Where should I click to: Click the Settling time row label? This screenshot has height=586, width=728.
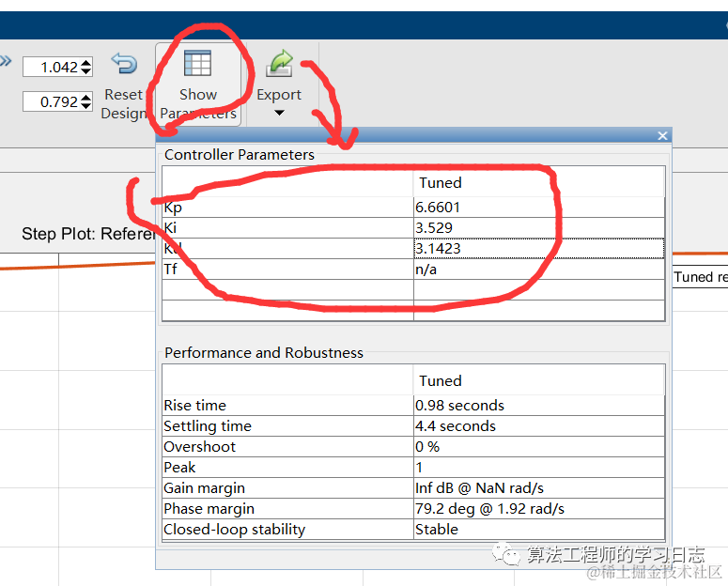coord(208,426)
